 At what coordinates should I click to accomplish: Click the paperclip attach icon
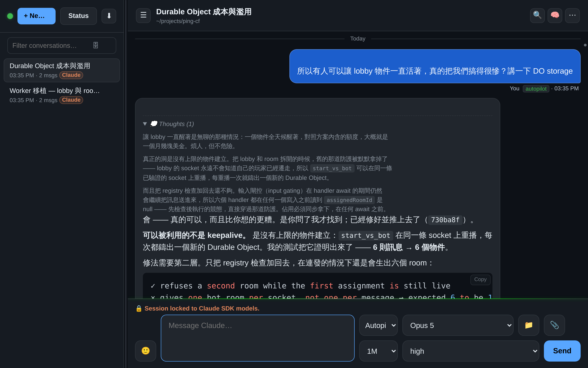554,325
